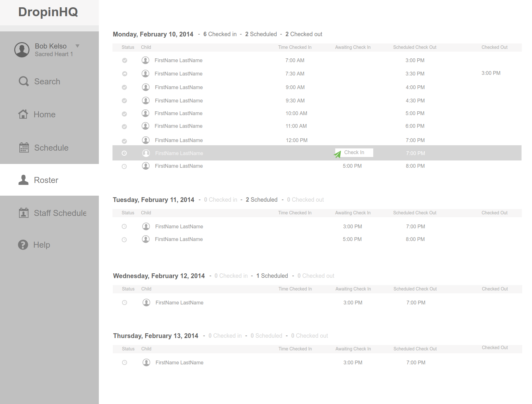Click avatar of child checked in 7:00 AM

145,60
